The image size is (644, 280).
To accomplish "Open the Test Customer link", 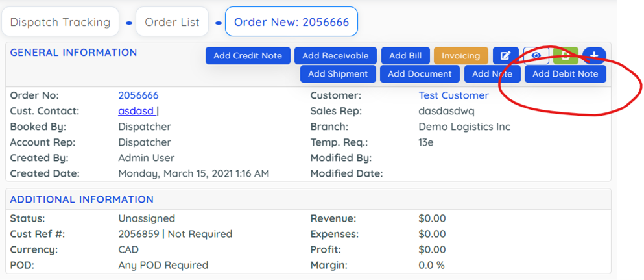I will (453, 95).
